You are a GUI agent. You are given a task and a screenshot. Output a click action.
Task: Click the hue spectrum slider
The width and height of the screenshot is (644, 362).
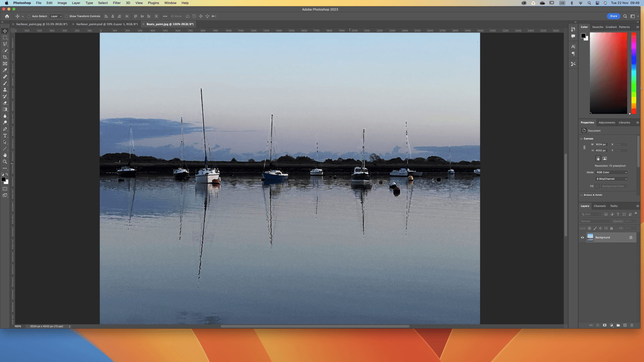coord(634,73)
